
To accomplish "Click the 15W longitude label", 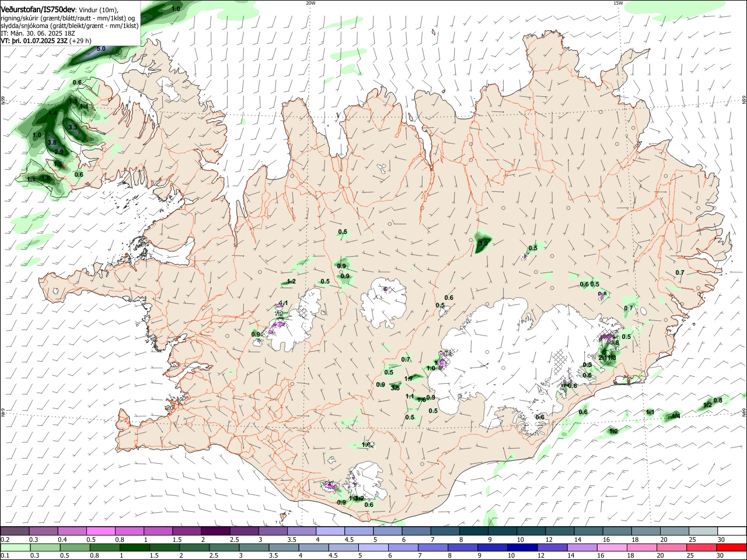I will coord(618,3).
